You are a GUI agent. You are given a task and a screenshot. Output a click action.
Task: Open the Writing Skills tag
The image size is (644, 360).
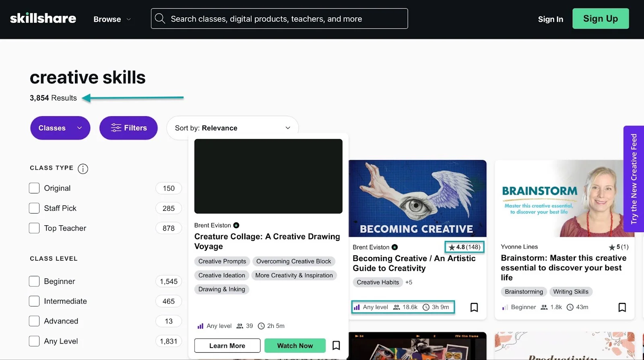coord(571,292)
